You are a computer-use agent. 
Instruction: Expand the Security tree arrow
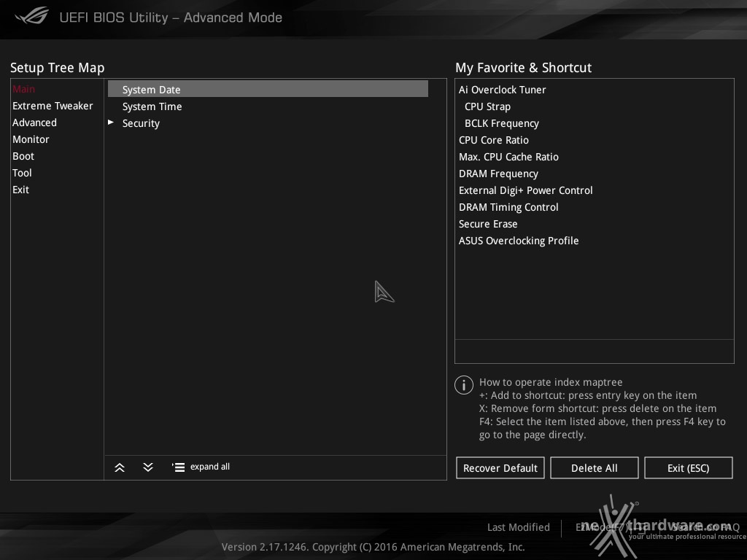pyautogui.click(x=111, y=122)
